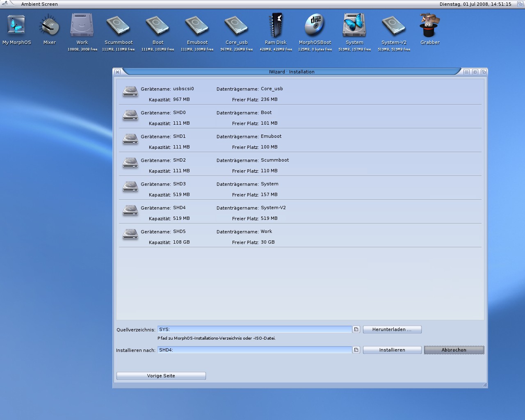Select the Emuboot drive icon on desktop
Screen dimensions: 525x420
[197, 25]
